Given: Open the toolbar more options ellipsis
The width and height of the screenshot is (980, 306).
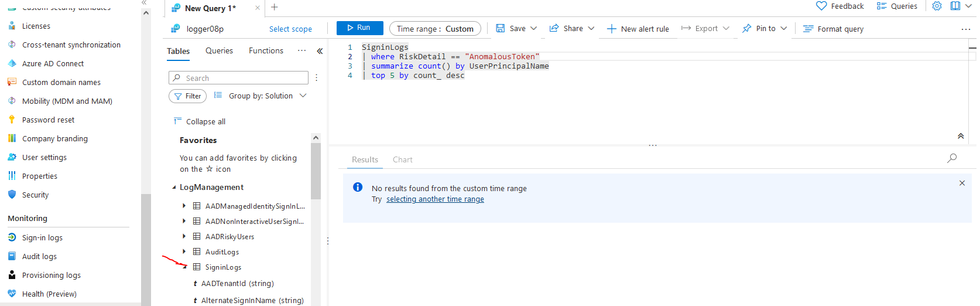Looking at the screenshot, I should click(965, 29).
